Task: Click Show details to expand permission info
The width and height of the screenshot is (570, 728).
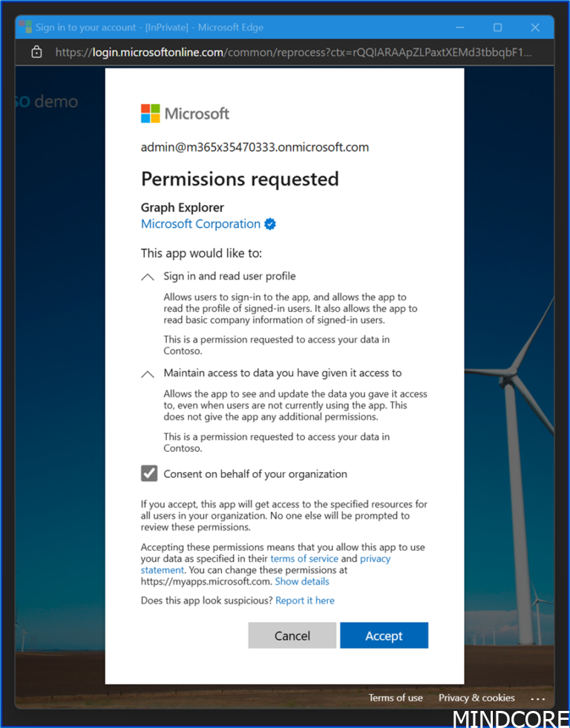Action: tap(302, 581)
